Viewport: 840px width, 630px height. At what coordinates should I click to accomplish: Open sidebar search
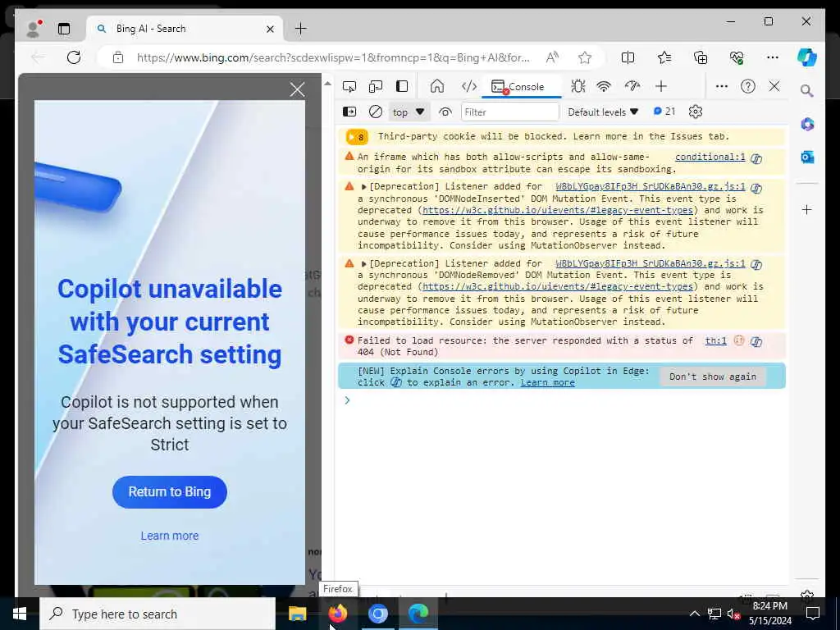(807, 90)
